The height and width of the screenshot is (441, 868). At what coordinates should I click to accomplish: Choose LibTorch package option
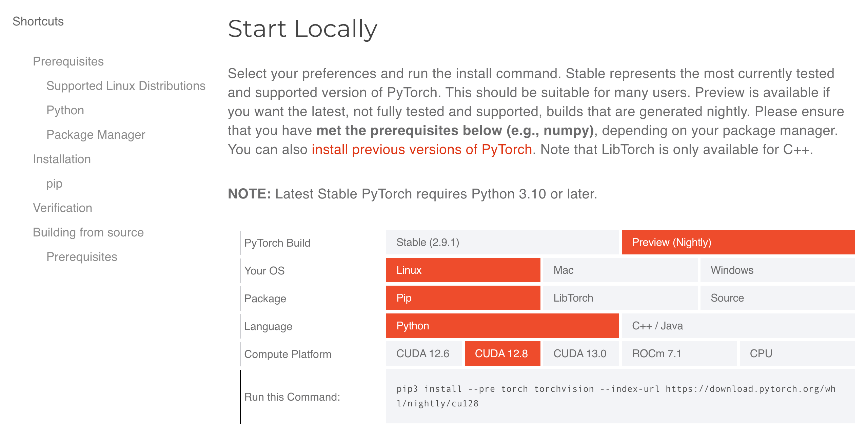coord(620,298)
